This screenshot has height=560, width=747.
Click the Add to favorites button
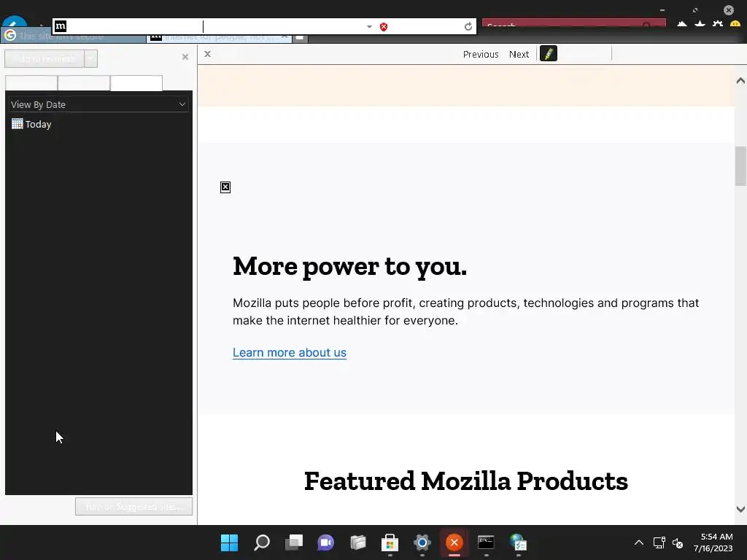coord(44,58)
